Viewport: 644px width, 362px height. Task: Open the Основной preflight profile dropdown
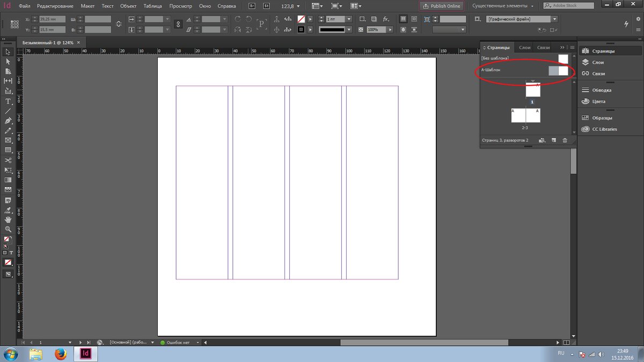[153, 342]
